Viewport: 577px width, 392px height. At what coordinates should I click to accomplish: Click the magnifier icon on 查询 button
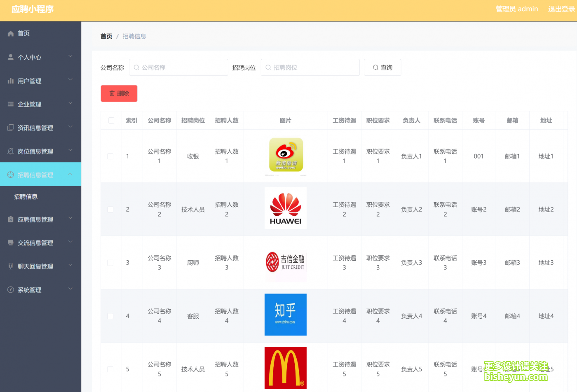(x=375, y=68)
